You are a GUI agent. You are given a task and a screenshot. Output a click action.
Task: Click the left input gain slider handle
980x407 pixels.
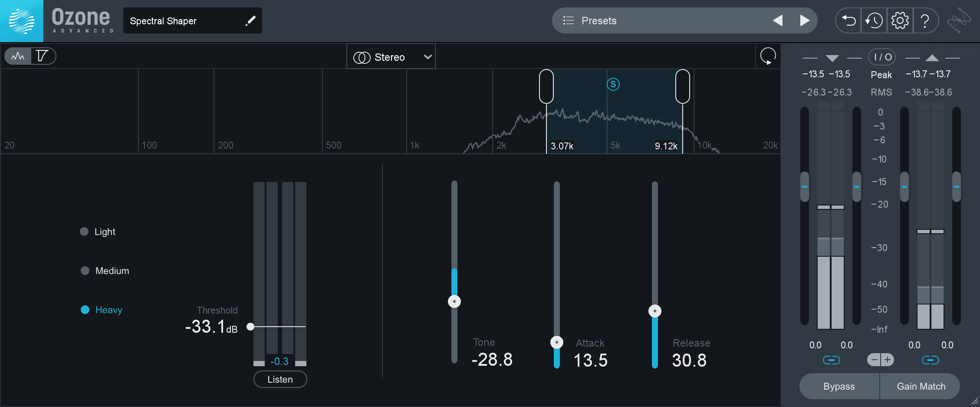(x=805, y=187)
